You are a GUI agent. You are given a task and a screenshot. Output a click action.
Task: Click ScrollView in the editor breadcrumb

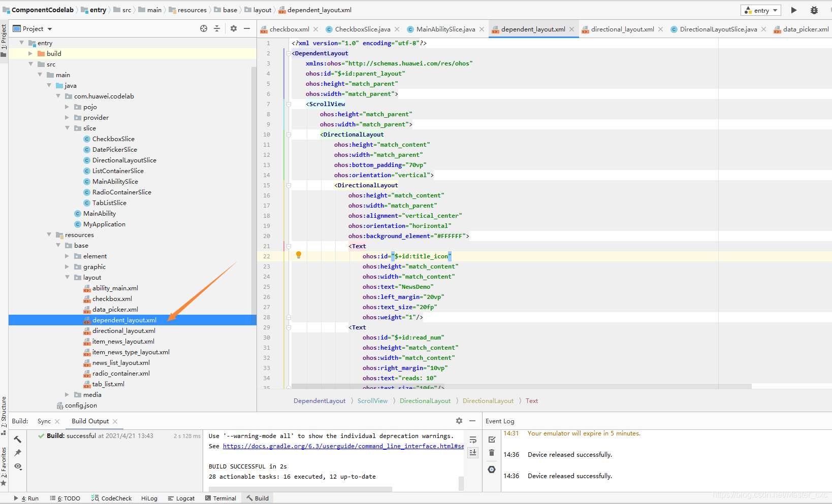[372, 401]
